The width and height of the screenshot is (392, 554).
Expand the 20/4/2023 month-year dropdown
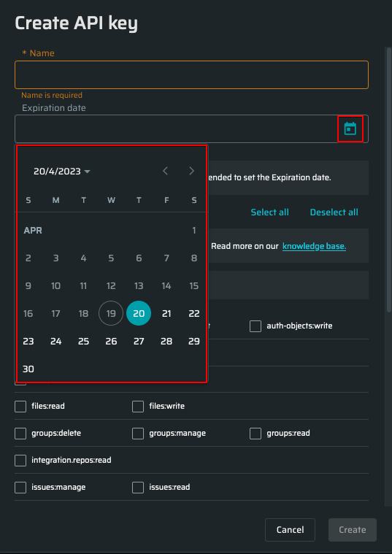[62, 172]
